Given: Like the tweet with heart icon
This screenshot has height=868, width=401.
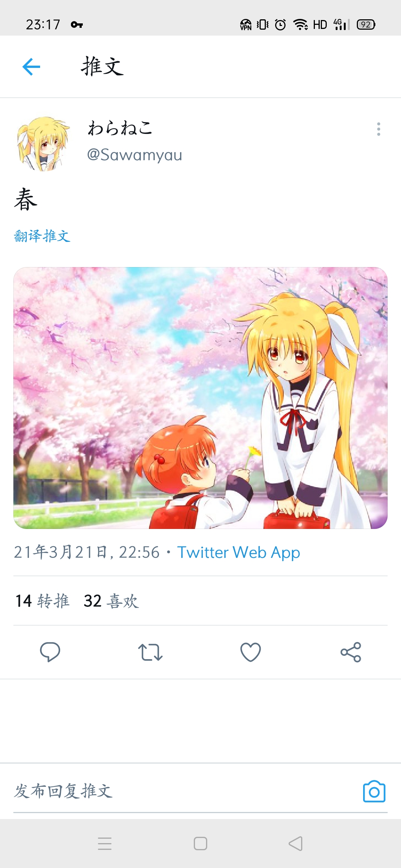Looking at the screenshot, I should point(251,652).
